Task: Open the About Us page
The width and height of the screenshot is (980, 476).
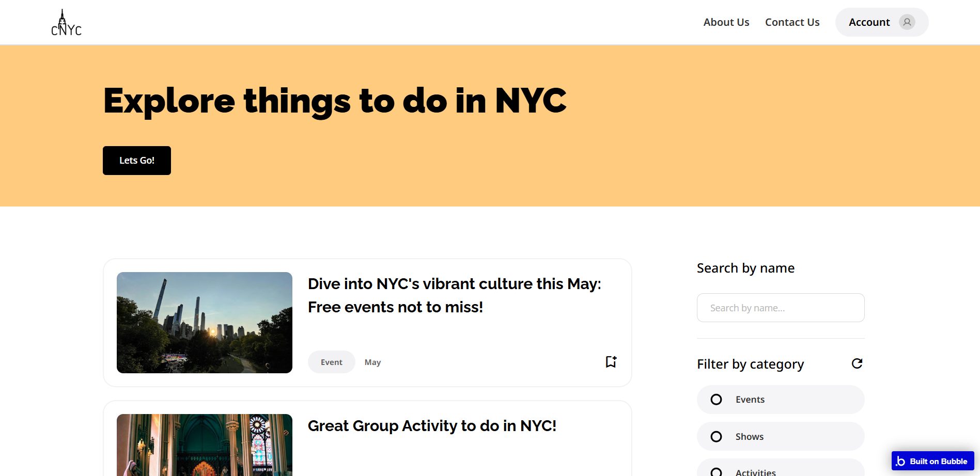Action: (726, 22)
